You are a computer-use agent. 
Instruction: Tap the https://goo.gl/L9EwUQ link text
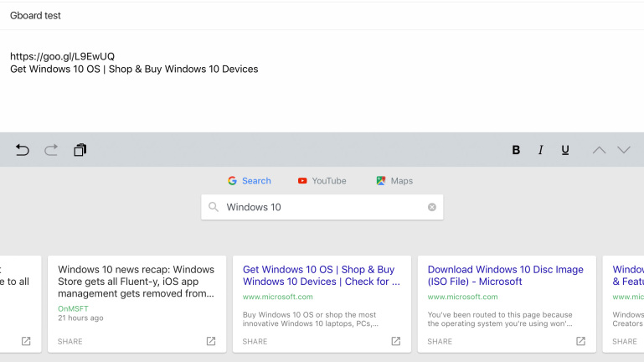click(x=63, y=56)
